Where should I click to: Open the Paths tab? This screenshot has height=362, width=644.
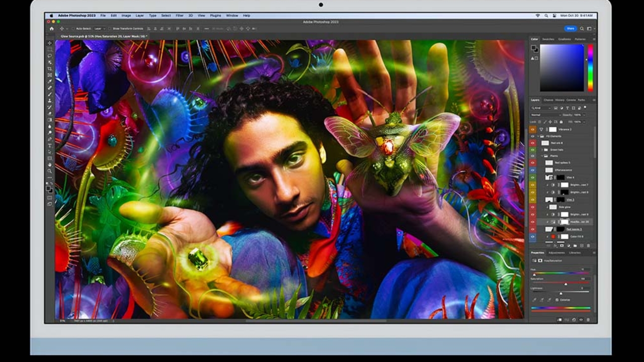[581, 100]
